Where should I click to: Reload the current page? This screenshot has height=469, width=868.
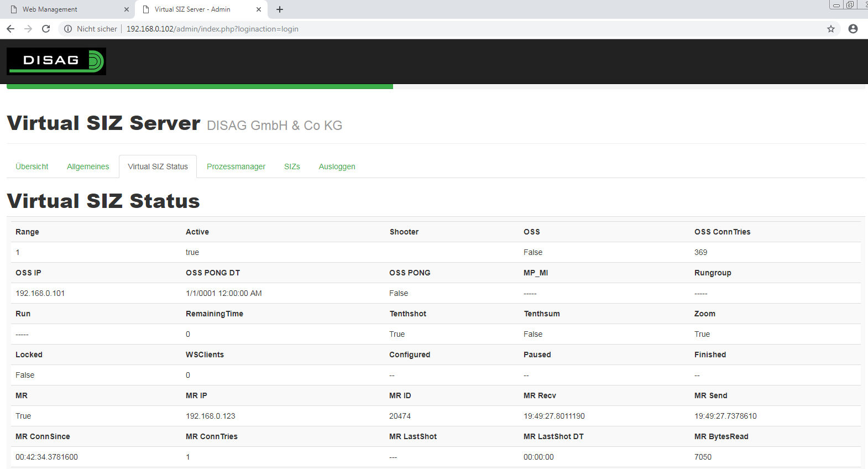[x=46, y=29]
